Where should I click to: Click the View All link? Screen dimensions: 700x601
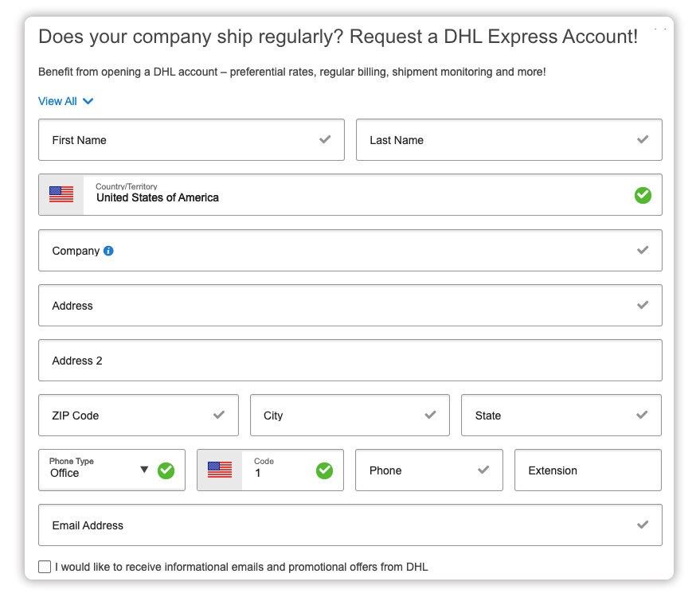(x=57, y=101)
